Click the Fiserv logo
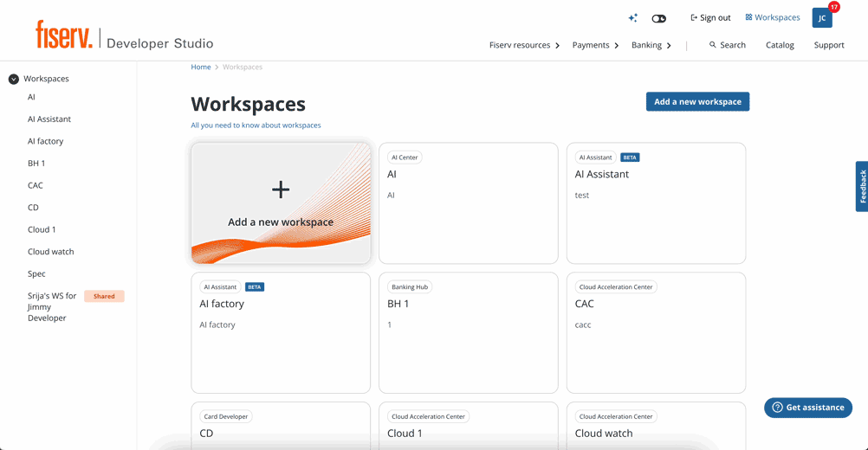 pos(64,35)
